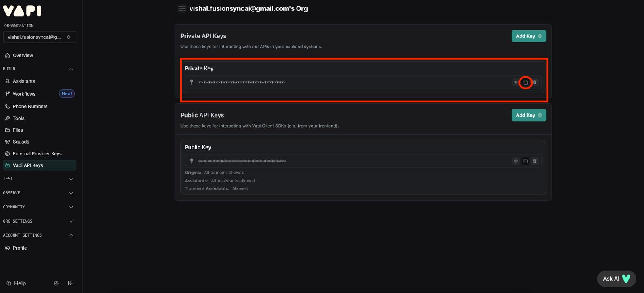Image resolution: width=644 pixels, height=293 pixels.
Task: Copy the Private Key to clipboard
Action: pos(525,82)
